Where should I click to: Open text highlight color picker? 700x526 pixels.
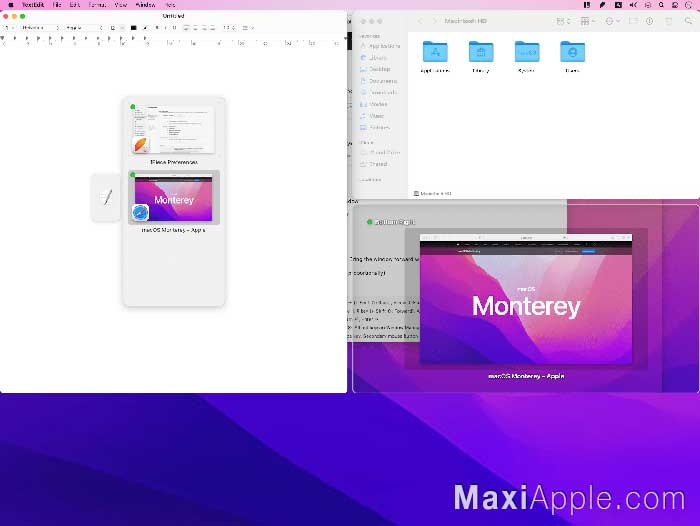point(145,28)
